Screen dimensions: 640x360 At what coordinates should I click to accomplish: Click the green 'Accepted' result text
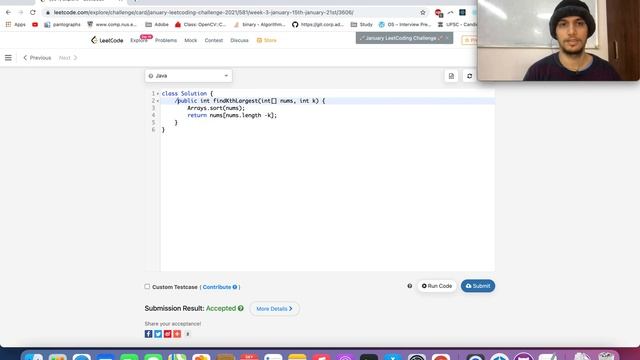click(221, 308)
